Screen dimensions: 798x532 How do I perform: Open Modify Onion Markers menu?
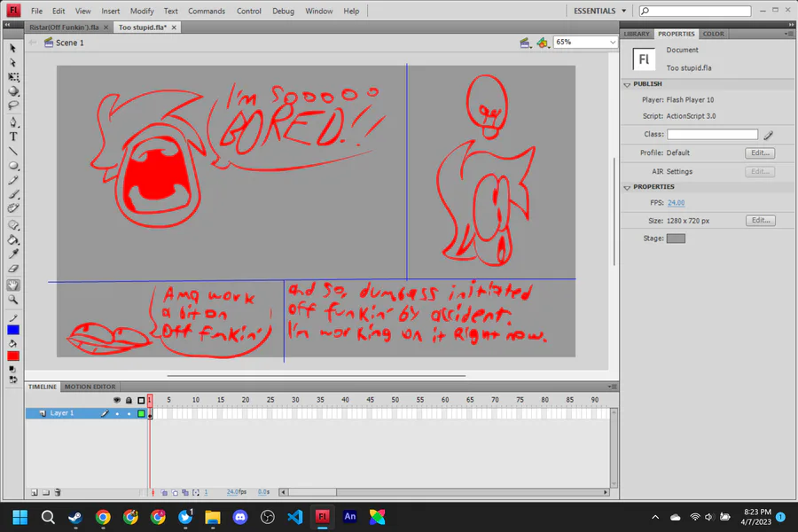pyautogui.click(x=196, y=492)
